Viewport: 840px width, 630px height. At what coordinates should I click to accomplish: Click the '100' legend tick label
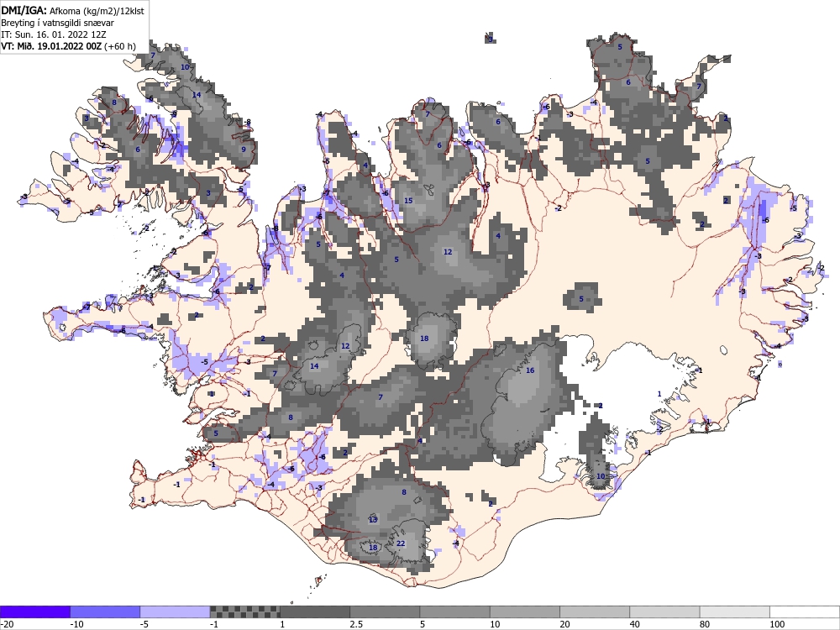777,624
